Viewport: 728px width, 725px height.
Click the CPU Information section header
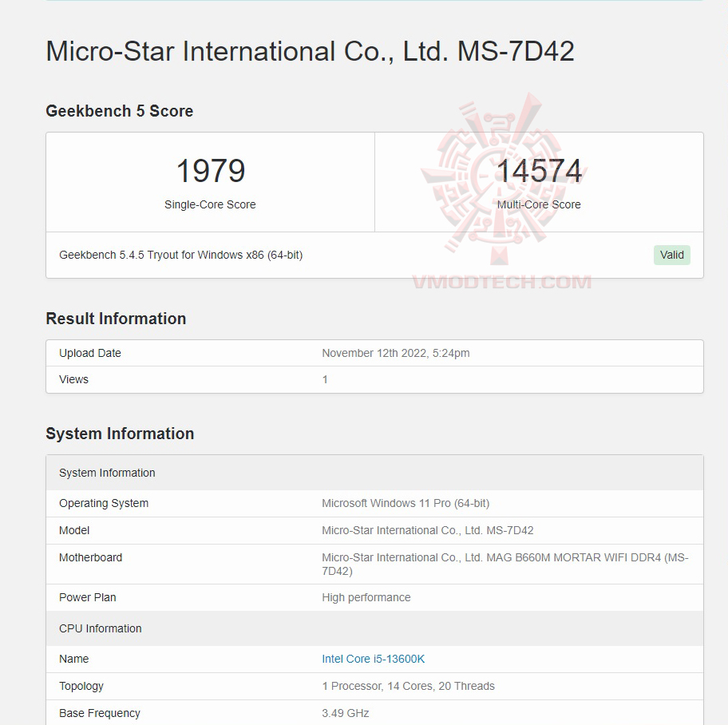click(374, 628)
